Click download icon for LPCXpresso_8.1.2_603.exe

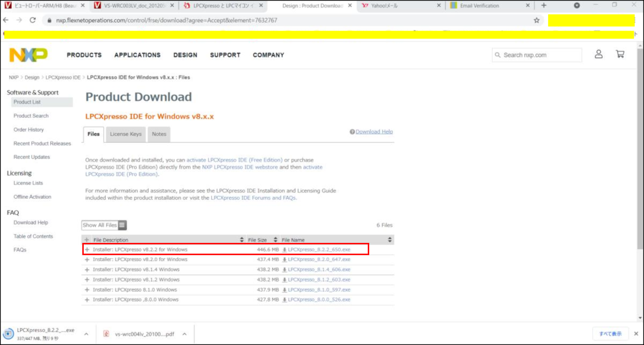[284, 280]
